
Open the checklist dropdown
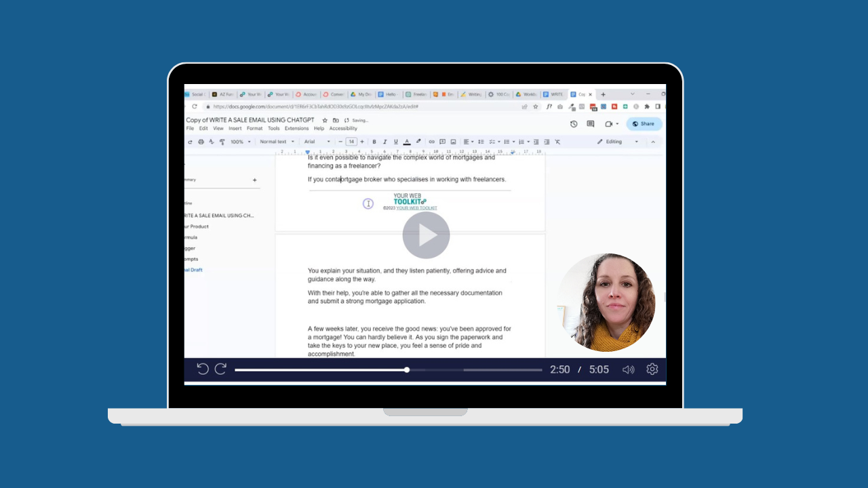494,142
